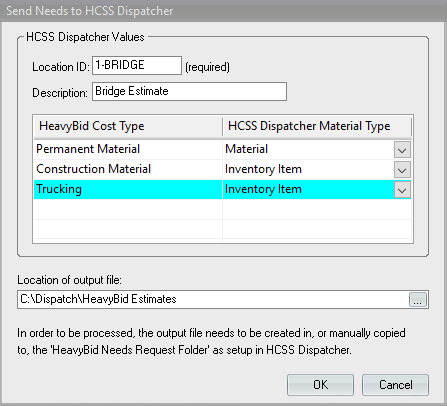
Task: Click 'Inventory Item' in Trucking row
Action: click(x=263, y=189)
